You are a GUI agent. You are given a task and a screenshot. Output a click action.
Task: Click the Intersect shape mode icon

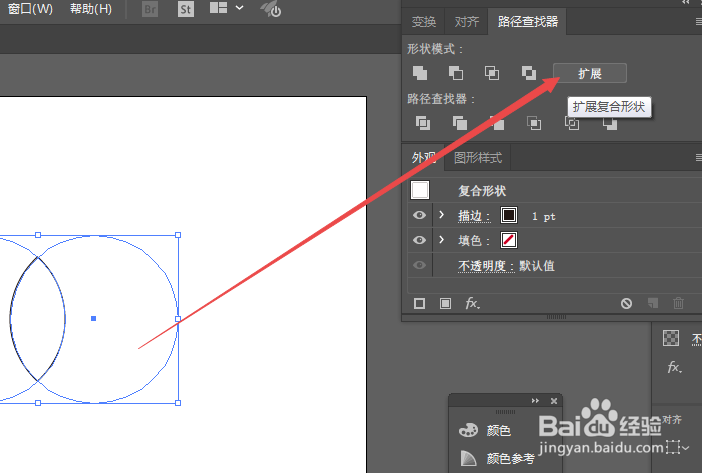[492, 73]
